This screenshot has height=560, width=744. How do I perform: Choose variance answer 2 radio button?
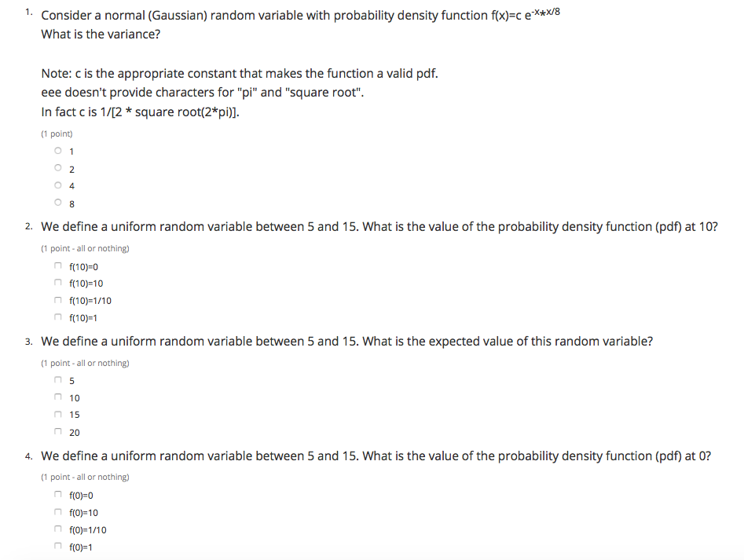click(58, 168)
